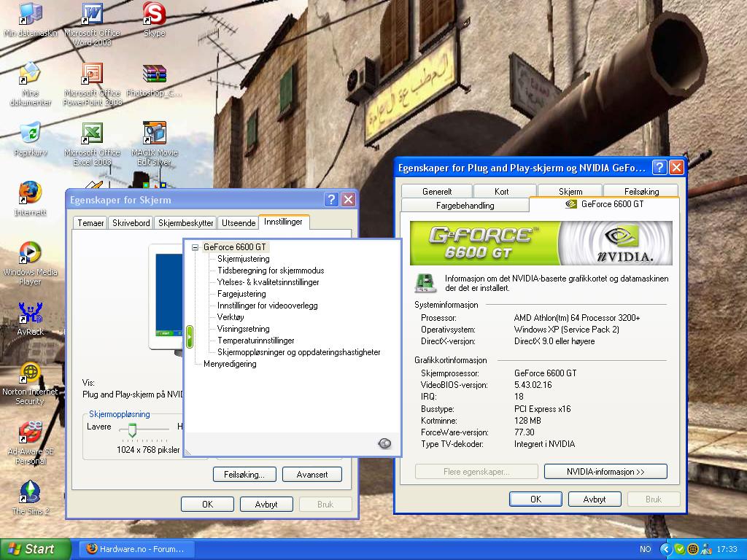Click help button in NVIDIA properties window
The image size is (747, 560).
[659, 167]
